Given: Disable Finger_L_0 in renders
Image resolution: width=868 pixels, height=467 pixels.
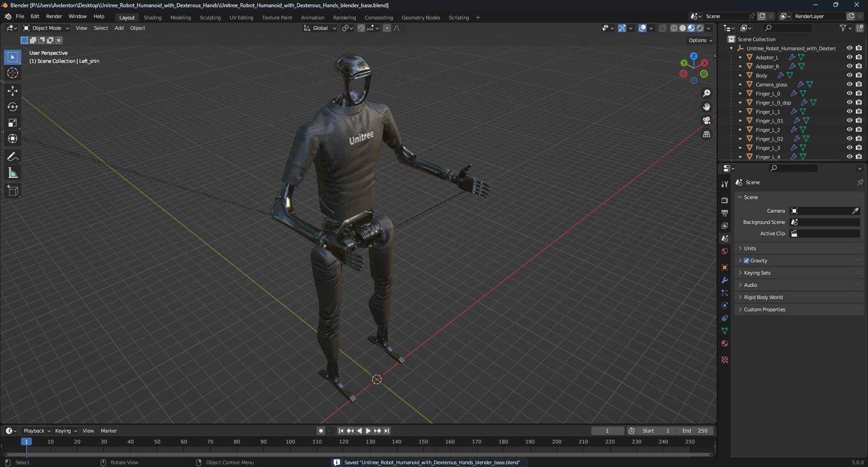Looking at the screenshot, I should 859,93.
